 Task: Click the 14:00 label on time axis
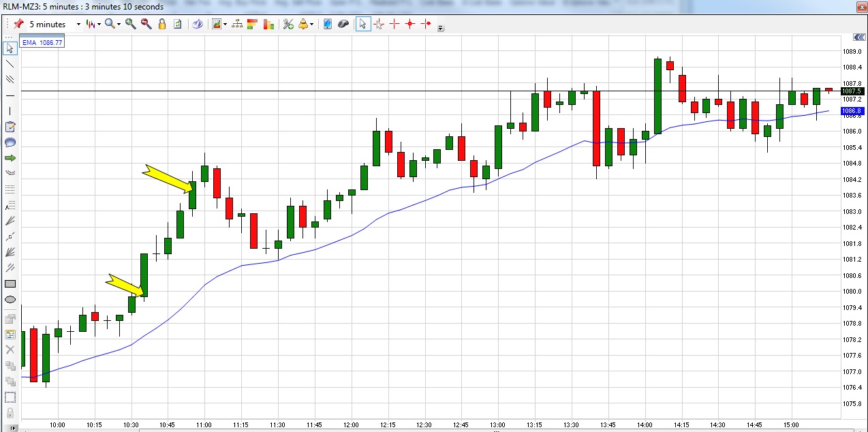click(644, 425)
